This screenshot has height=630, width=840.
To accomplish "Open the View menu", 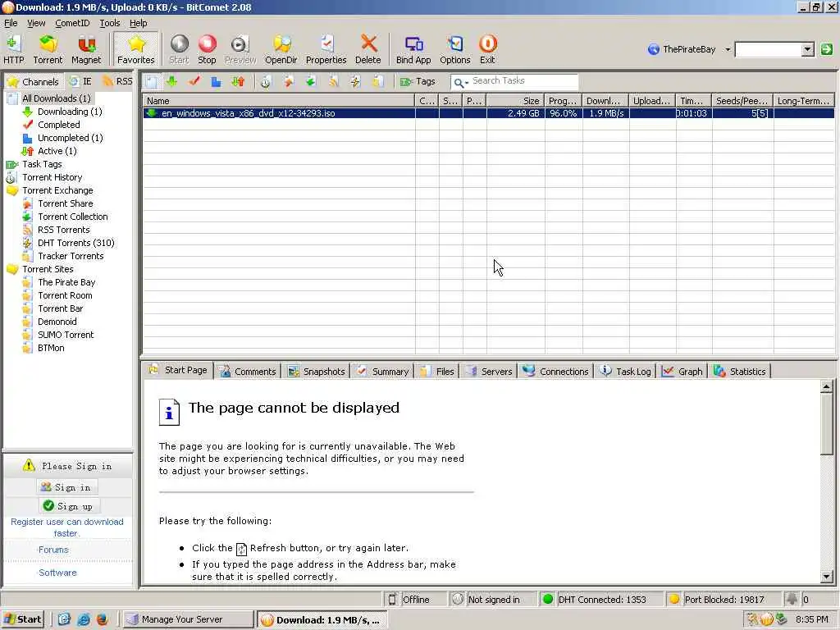I will point(36,23).
